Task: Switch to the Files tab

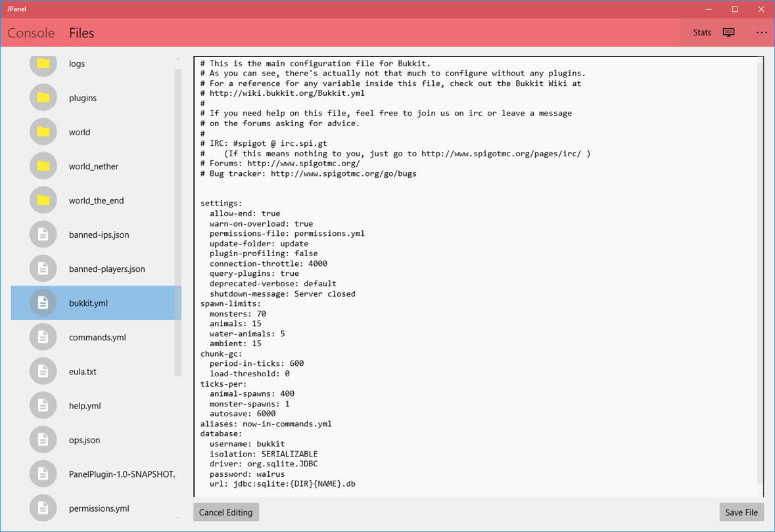Action: point(82,33)
